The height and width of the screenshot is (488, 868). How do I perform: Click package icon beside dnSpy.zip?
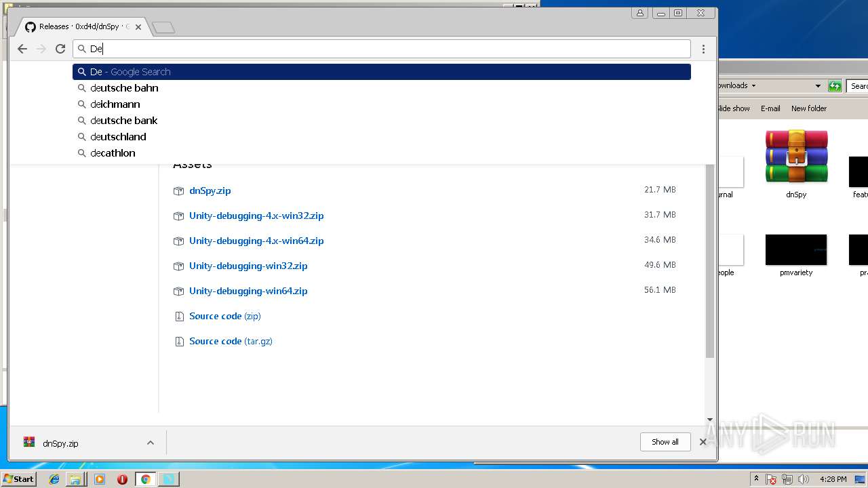click(x=179, y=191)
